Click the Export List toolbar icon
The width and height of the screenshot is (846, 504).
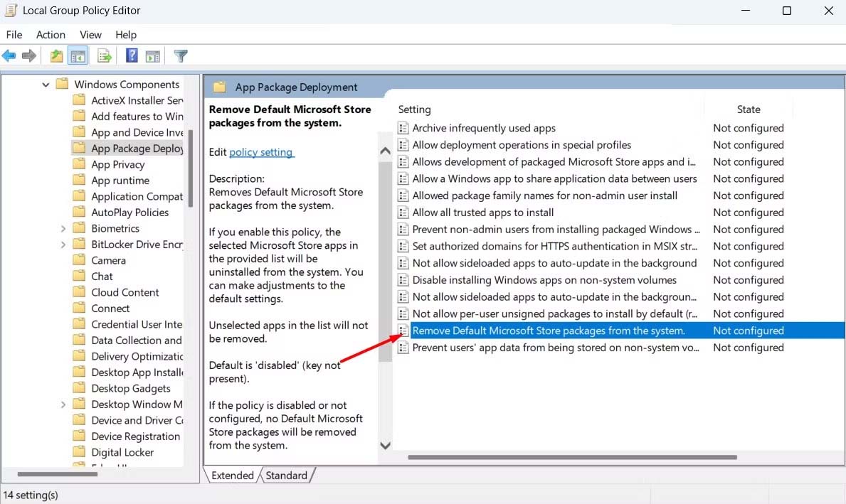point(104,55)
